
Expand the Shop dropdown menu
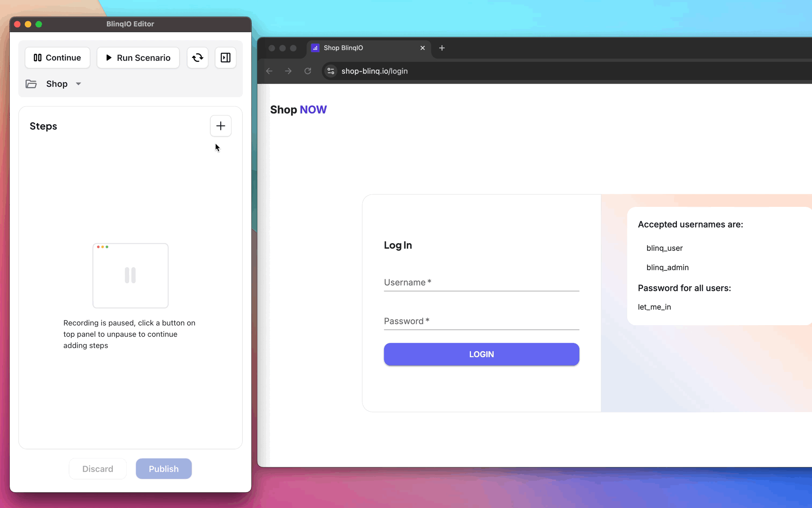pyautogui.click(x=78, y=83)
